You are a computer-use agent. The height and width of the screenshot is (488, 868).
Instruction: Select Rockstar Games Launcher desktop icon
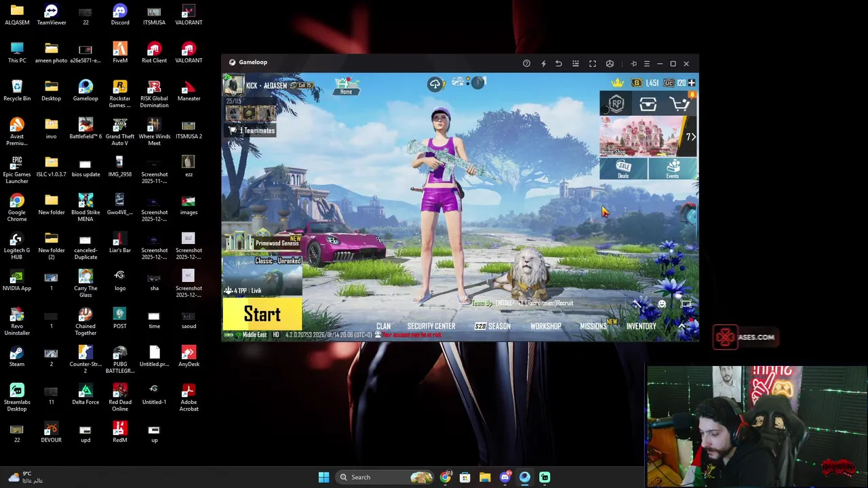(120, 94)
